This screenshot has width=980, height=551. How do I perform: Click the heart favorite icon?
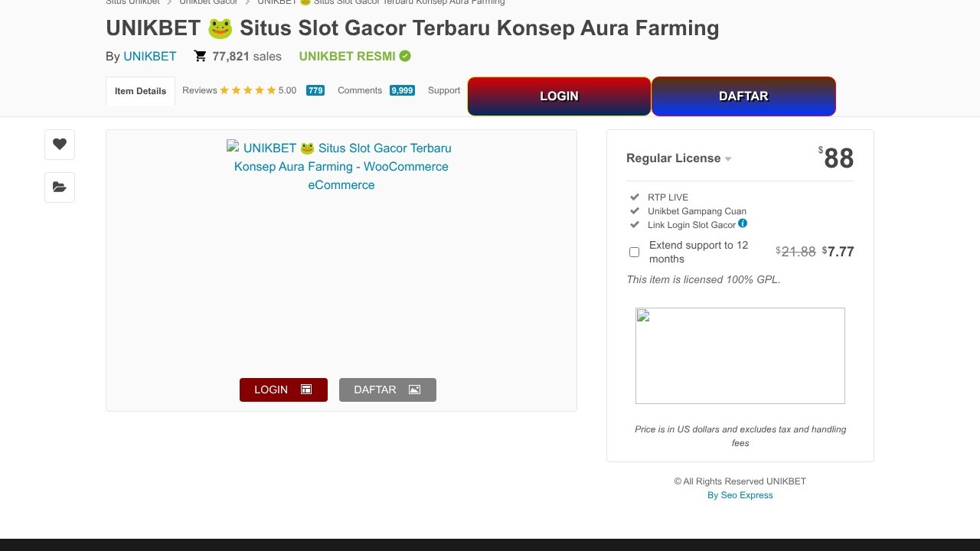[60, 144]
